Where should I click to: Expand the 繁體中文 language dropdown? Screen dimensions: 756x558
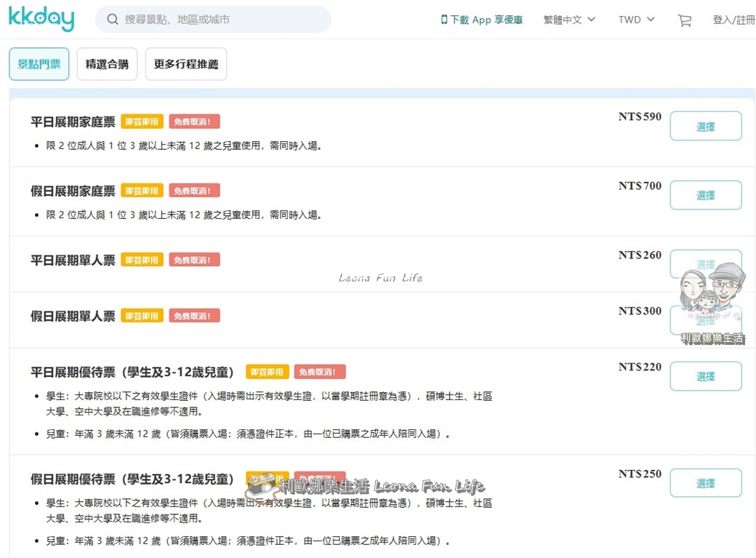tap(569, 20)
